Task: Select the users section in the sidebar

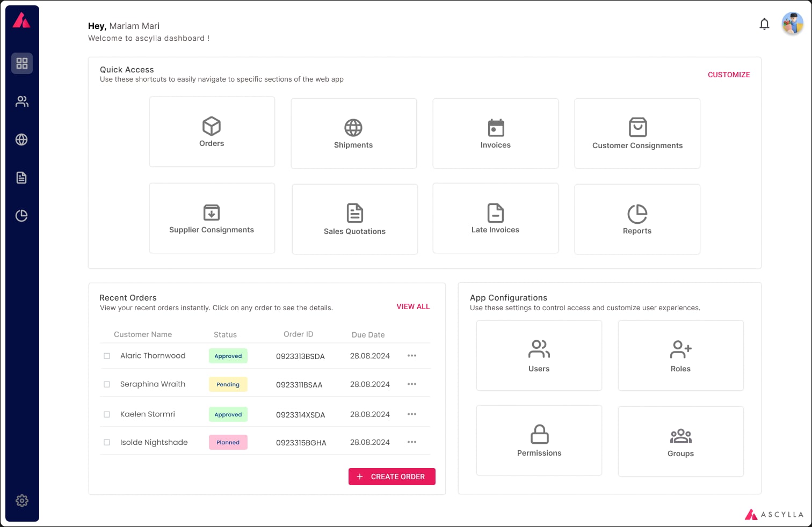Action: [x=22, y=101]
